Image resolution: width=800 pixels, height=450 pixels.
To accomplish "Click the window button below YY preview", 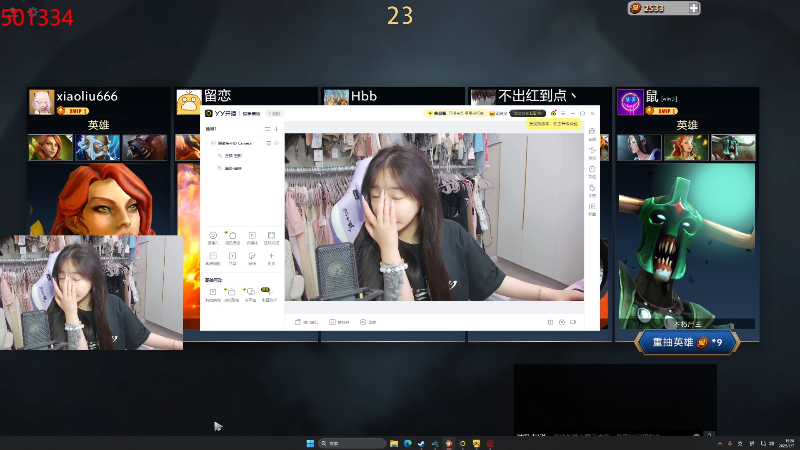I will click(306, 322).
